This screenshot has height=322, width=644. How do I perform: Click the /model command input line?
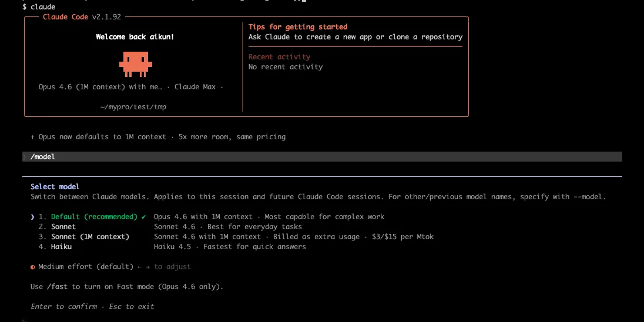(x=322, y=156)
